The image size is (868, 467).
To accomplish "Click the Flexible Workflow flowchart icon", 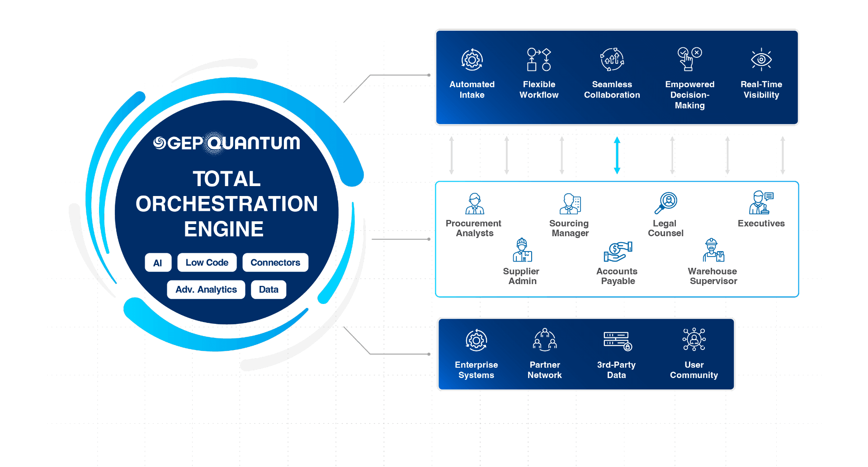I will [x=539, y=59].
